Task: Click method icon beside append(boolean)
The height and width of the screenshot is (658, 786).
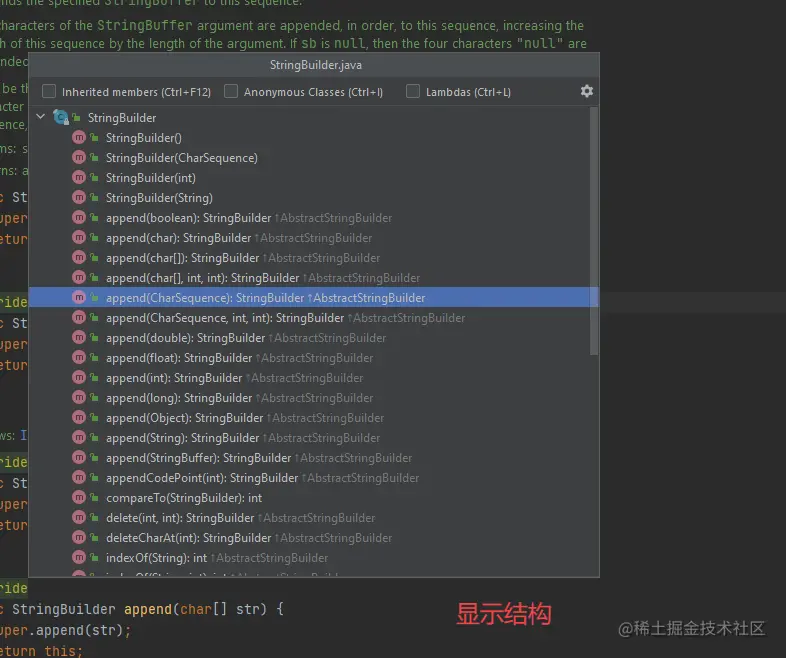Action: (79, 217)
